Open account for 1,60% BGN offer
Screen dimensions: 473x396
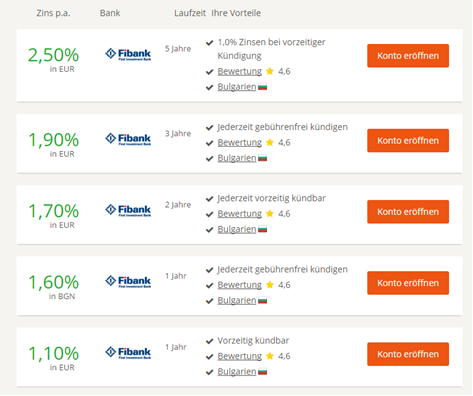coord(408,283)
